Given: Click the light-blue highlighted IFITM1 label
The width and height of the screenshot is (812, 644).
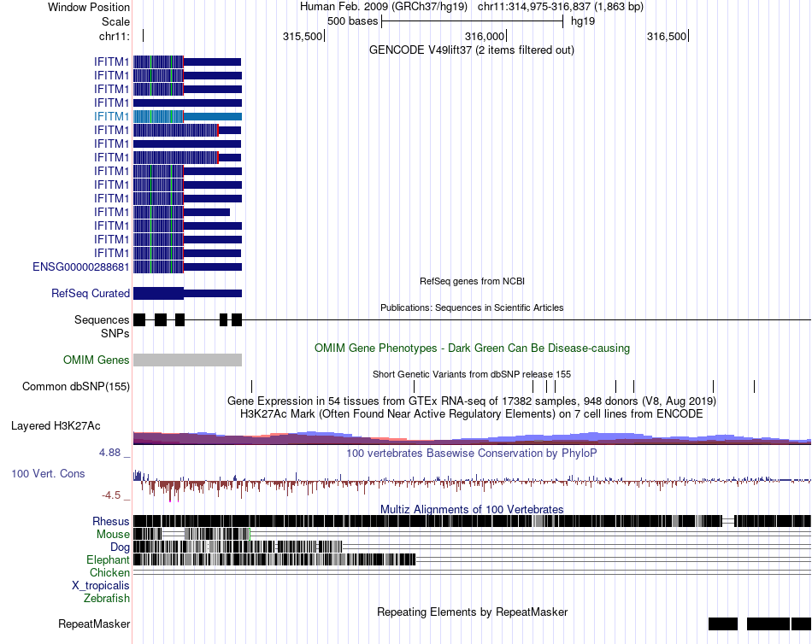Looking at the screenshot, I should pyautogui.click(x=111, y=116).
